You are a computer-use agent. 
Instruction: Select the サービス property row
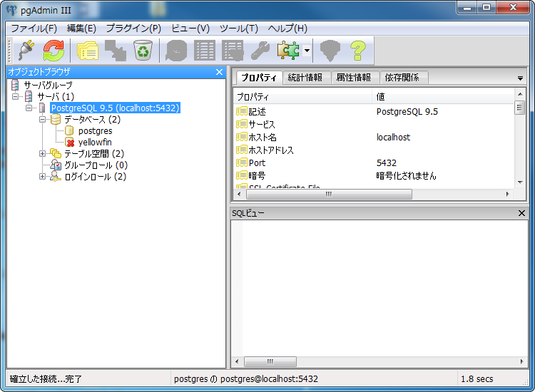(x=374, y=125)
